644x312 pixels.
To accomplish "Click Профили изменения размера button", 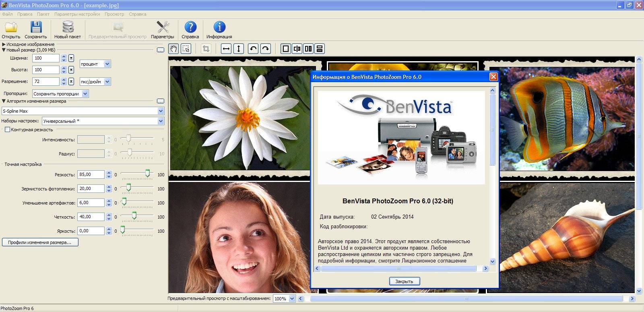I will coord(40,242).
